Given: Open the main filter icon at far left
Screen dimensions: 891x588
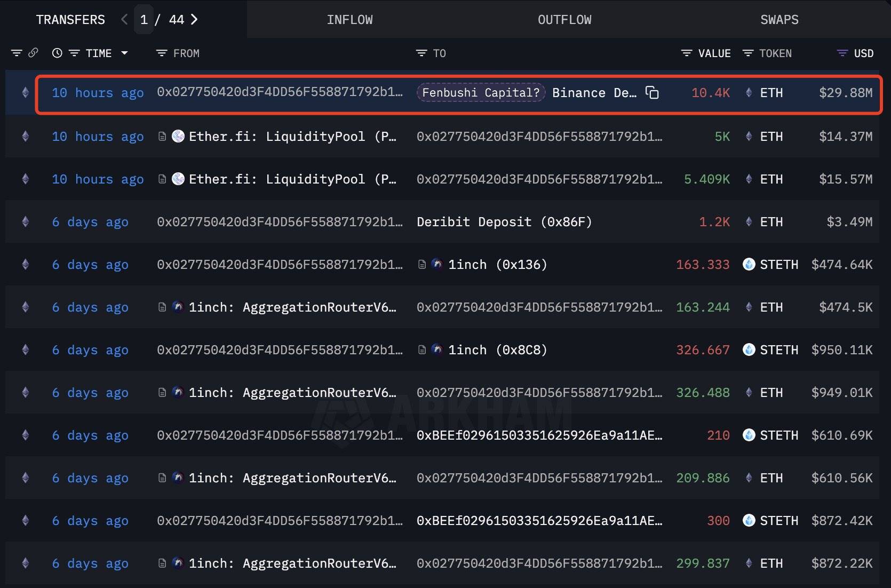Looking at the screenshot, I should (17, 53).
